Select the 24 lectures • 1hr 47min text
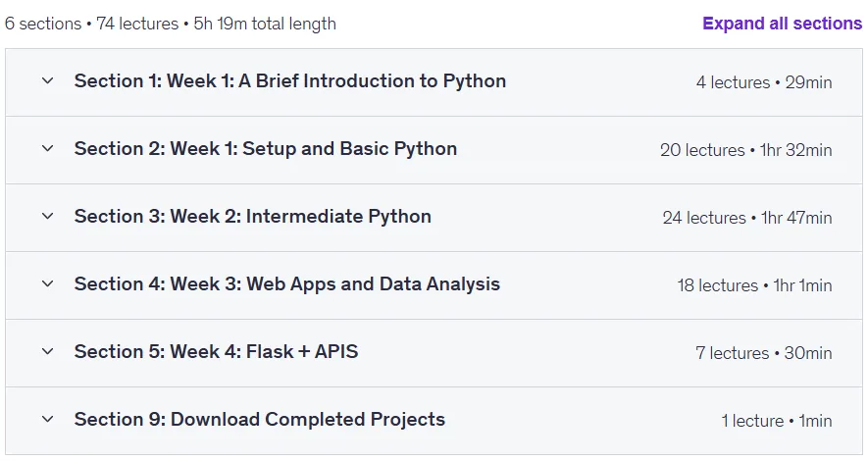 tap(747, 218)
